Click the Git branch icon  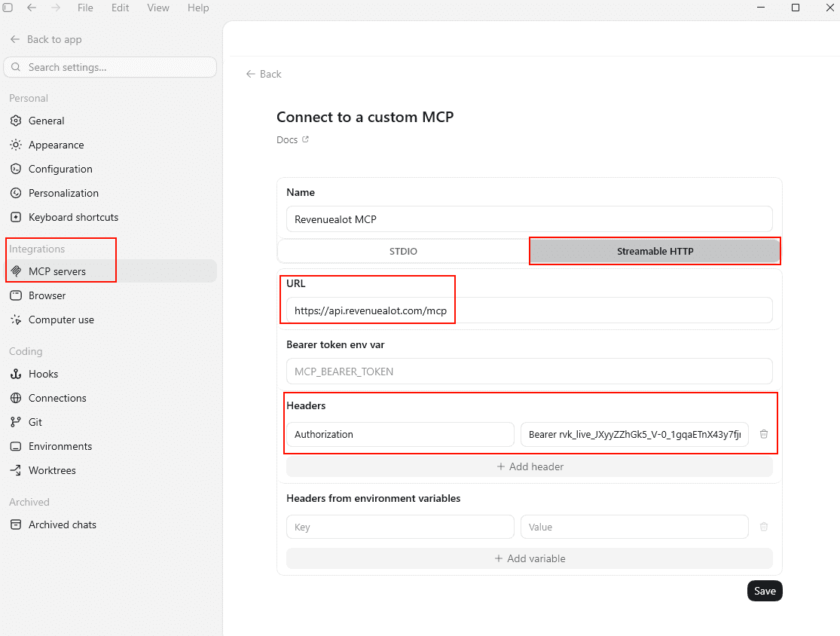(16, 422)
